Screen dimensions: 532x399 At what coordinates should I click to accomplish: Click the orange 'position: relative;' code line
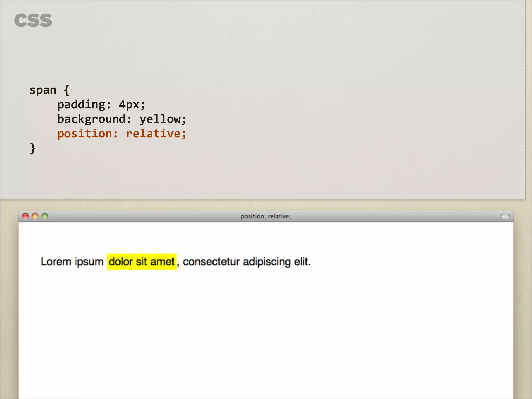pos(122,134)
